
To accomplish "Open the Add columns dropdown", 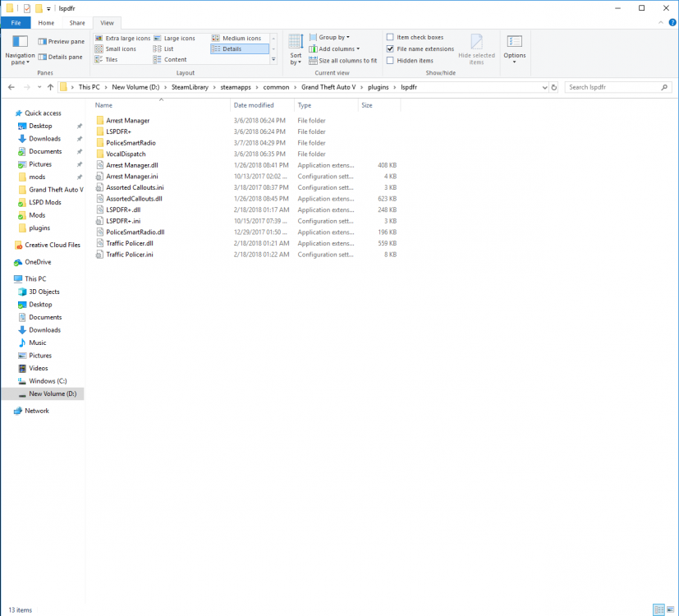I will pyautogui.click(x=334, y=49).
